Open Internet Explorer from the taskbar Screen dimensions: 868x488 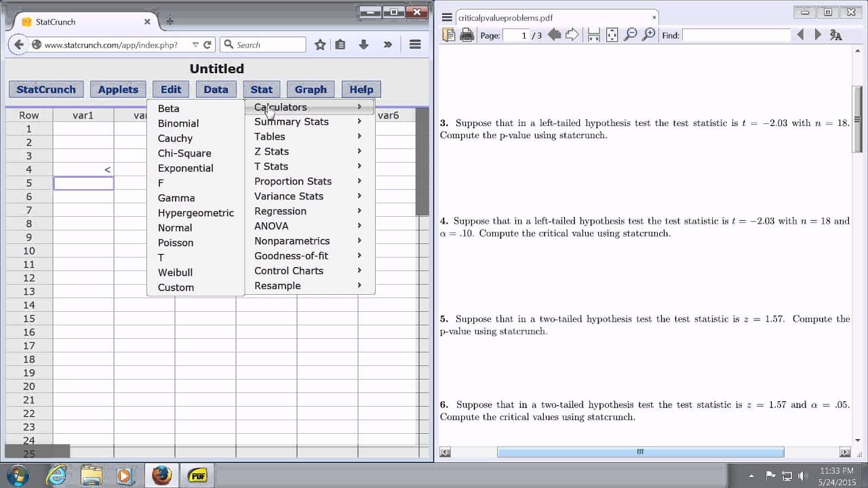[x=58, y=475]
